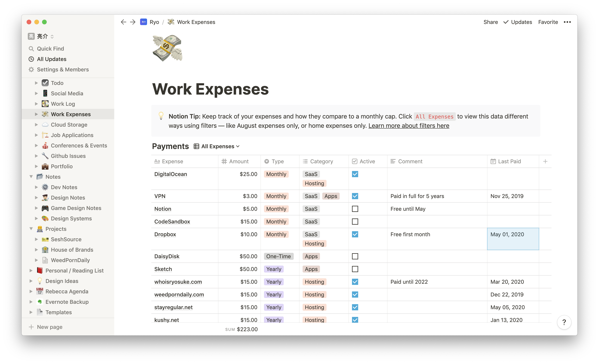Click the Work Expenses money bag icon

point(167,47)
